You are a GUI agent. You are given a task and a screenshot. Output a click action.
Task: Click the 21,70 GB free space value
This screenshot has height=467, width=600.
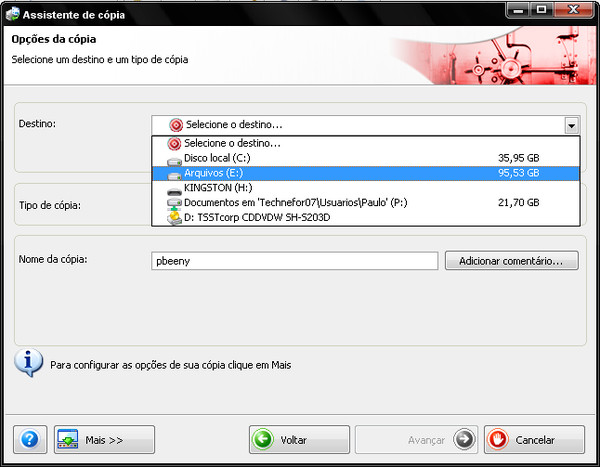click(x=518, y=202)
